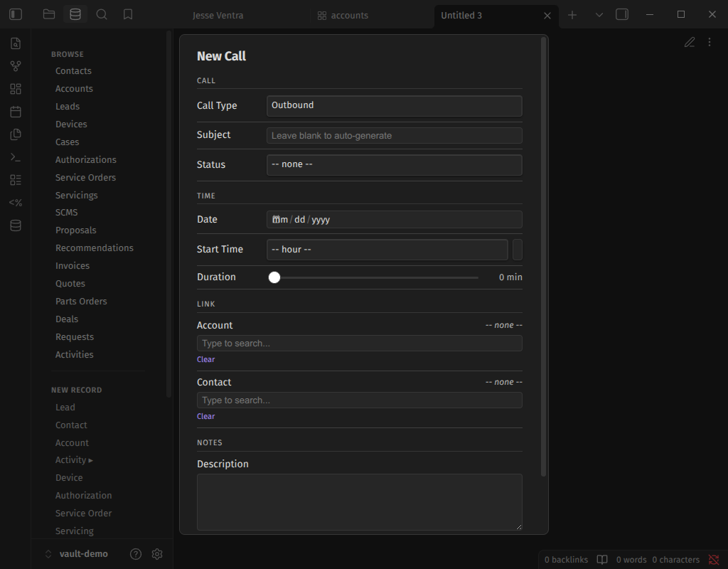Open Invoices in Browse list
This screenshot has width=728, height=569.
[73, 266]
